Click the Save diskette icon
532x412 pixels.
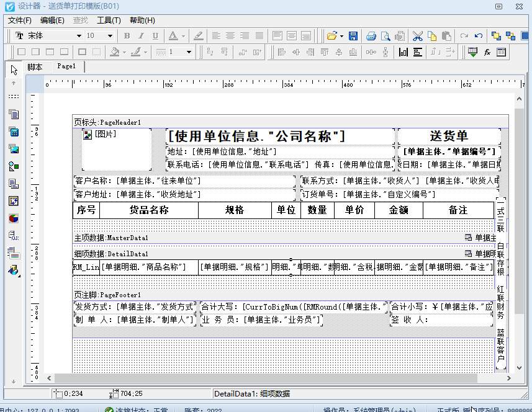coord(353,36)
